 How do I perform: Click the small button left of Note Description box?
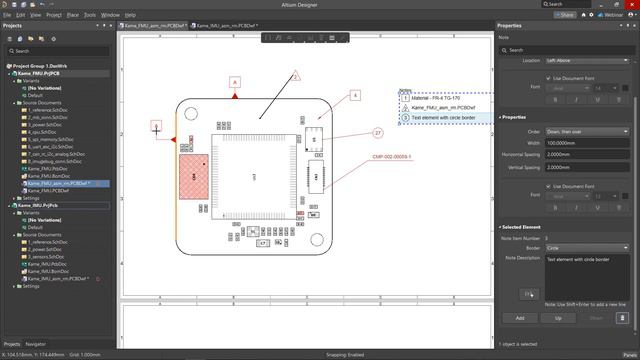coord(529,294)
